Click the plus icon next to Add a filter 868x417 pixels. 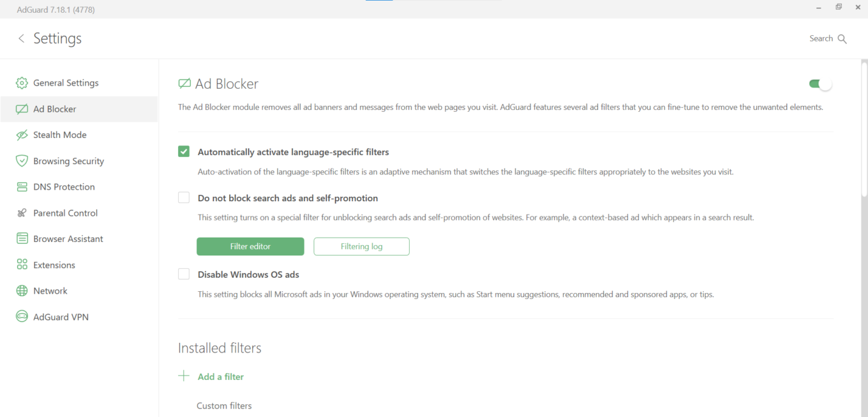pyautogui.click(x=184, y=376)
